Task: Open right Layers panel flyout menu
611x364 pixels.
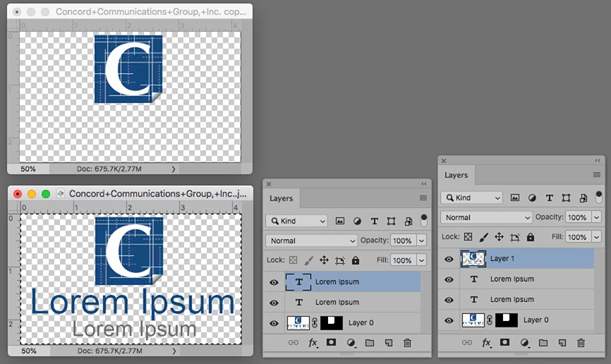Action: (597, 175)
